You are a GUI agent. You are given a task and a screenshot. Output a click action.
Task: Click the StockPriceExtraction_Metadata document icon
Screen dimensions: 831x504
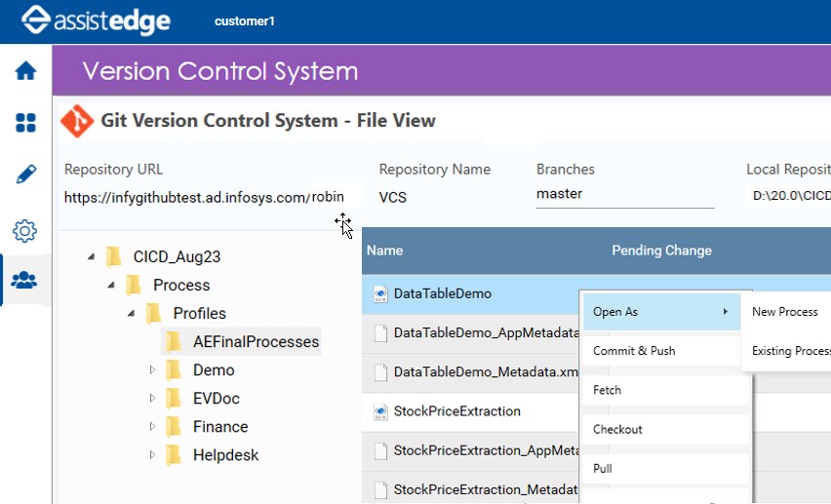click(380, 489)
